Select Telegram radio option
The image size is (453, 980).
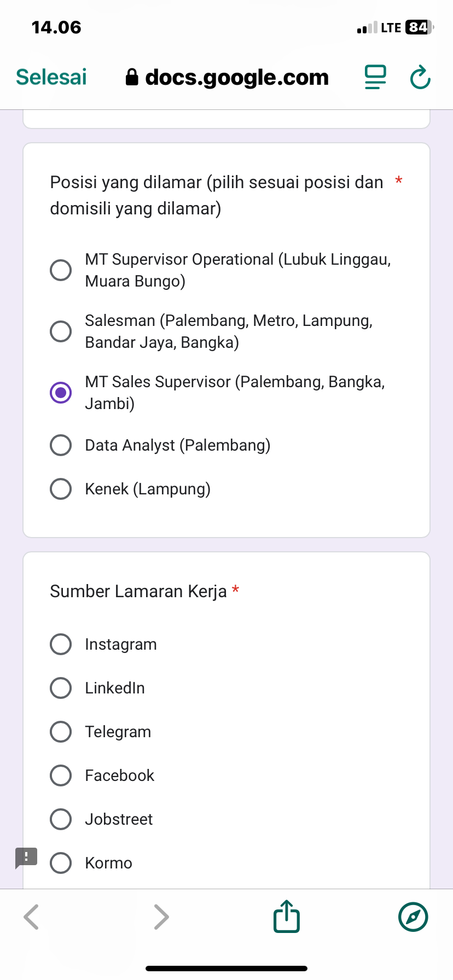pos(61,732)
